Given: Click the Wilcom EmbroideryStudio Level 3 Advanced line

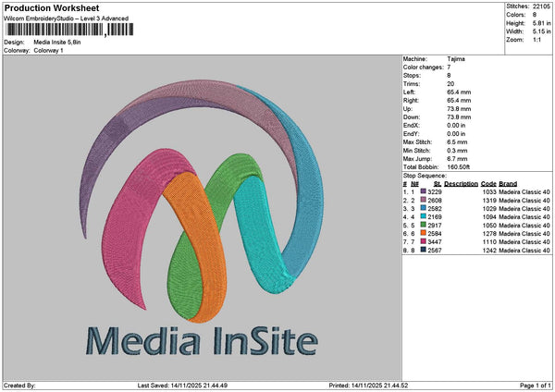Looking at the screenshot, I should pos(67,18).
